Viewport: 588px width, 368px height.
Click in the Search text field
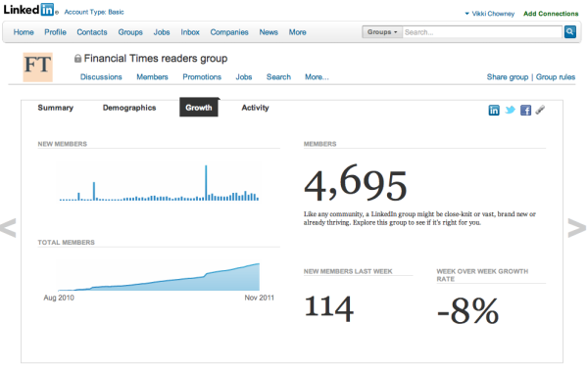pos(482,32)
